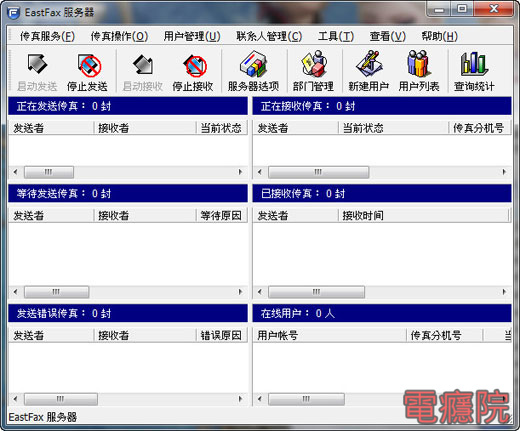Open 用户列表 from the toolbar
The height and width of the screenshot is (431, 520).
[419, 71]
